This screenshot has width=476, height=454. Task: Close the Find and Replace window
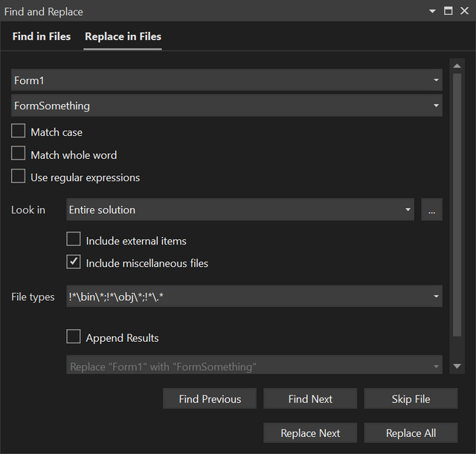click(x=464, y=11)
